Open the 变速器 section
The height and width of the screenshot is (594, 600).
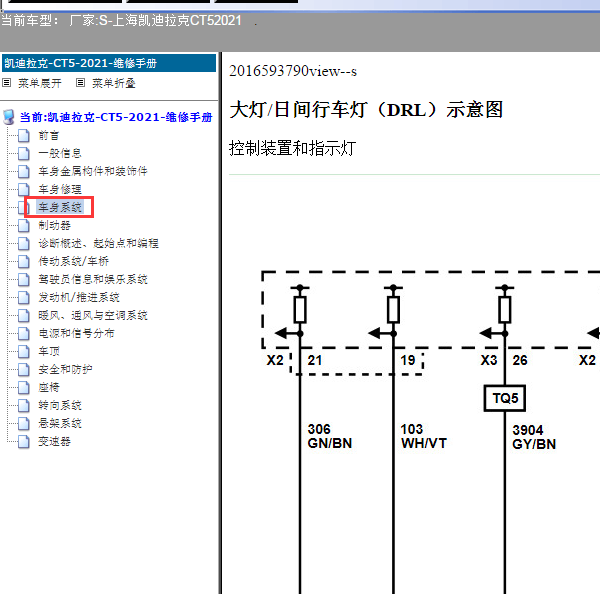(54, 441)
